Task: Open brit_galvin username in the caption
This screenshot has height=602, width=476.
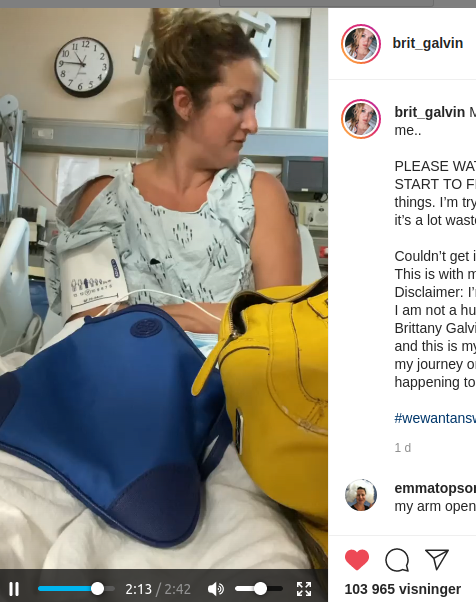Action: coord(430,112)
